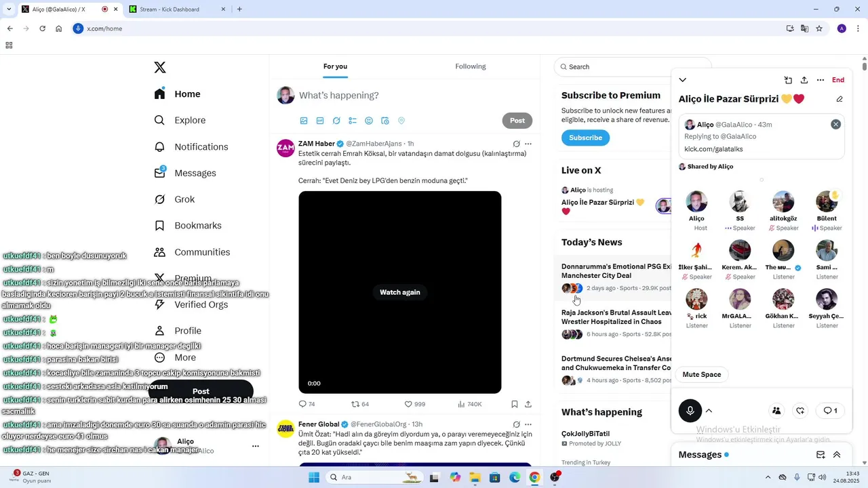Viewport: 868px width, 488px height.
Task: Show hidden system tray icons
Action: coord(768,477)
